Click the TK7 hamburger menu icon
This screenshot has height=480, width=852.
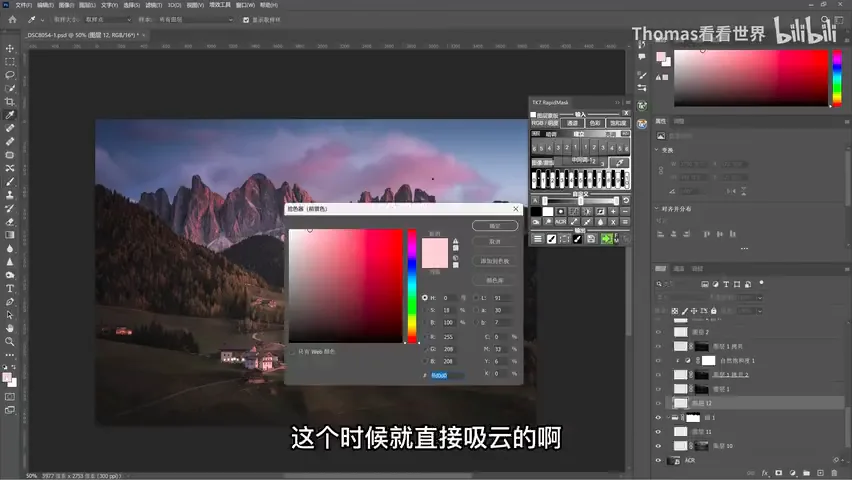(537, 239)
